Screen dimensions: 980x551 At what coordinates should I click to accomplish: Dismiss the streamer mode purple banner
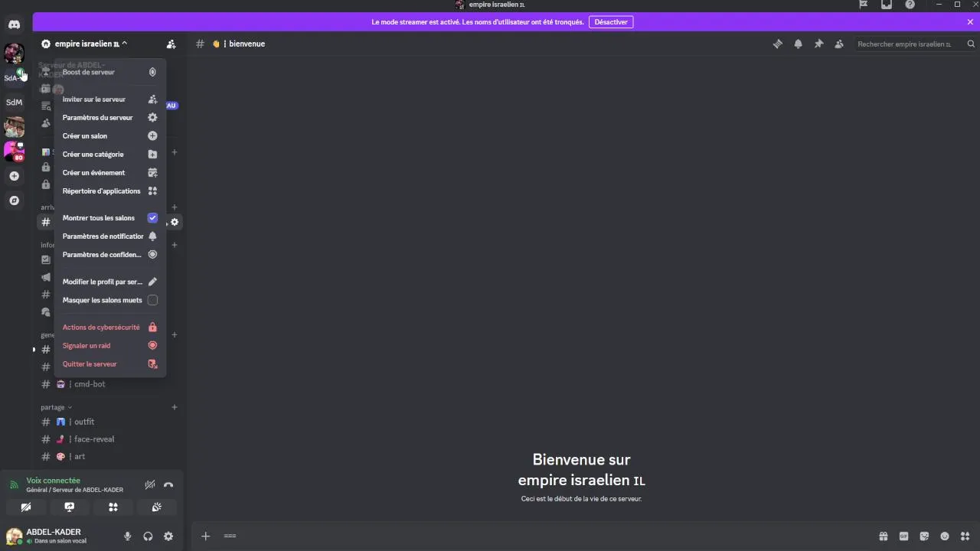[971, 22]
